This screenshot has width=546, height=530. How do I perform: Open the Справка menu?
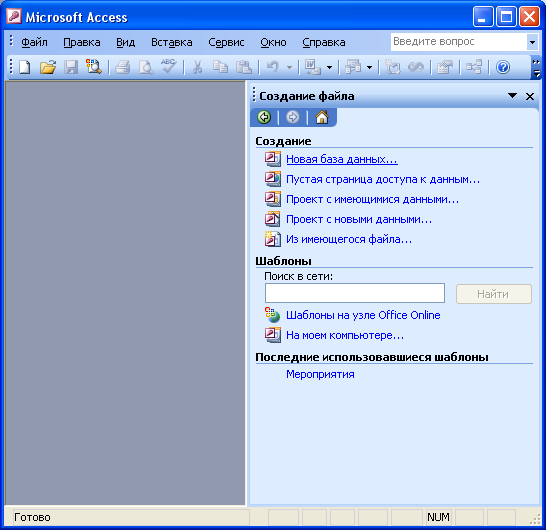tap(324, 42)
